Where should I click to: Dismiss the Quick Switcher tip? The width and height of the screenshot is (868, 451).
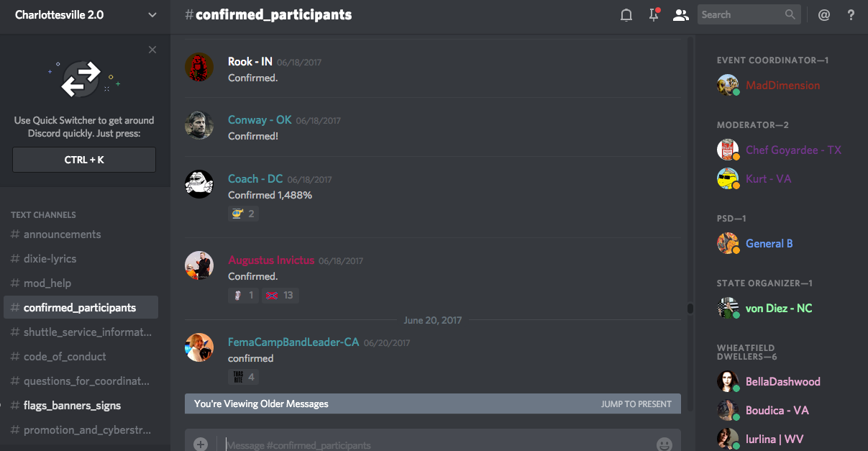152,50
